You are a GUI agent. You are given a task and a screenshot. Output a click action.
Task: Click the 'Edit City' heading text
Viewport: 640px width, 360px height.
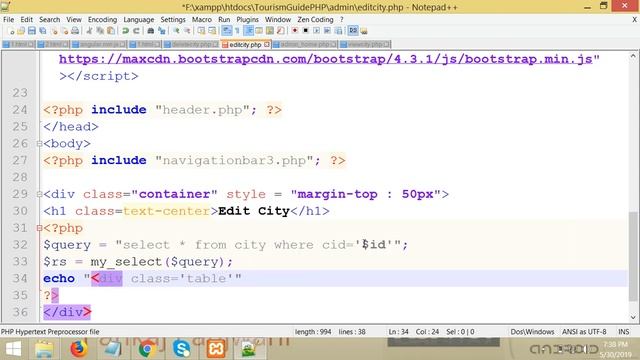point(253,211)
